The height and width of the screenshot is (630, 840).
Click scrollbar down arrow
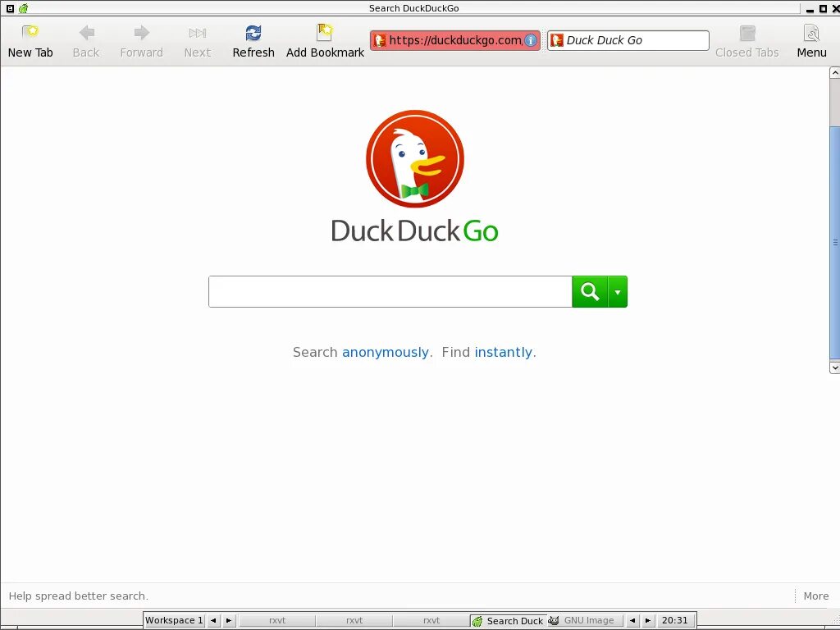[834, 367]
